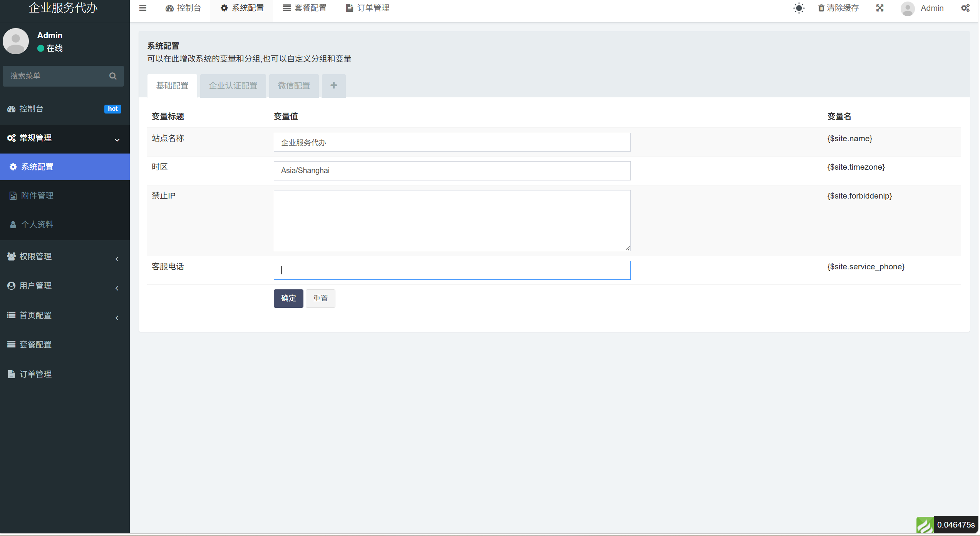Open Personal profile (个人资料) in sidebar

click(37, 225)
